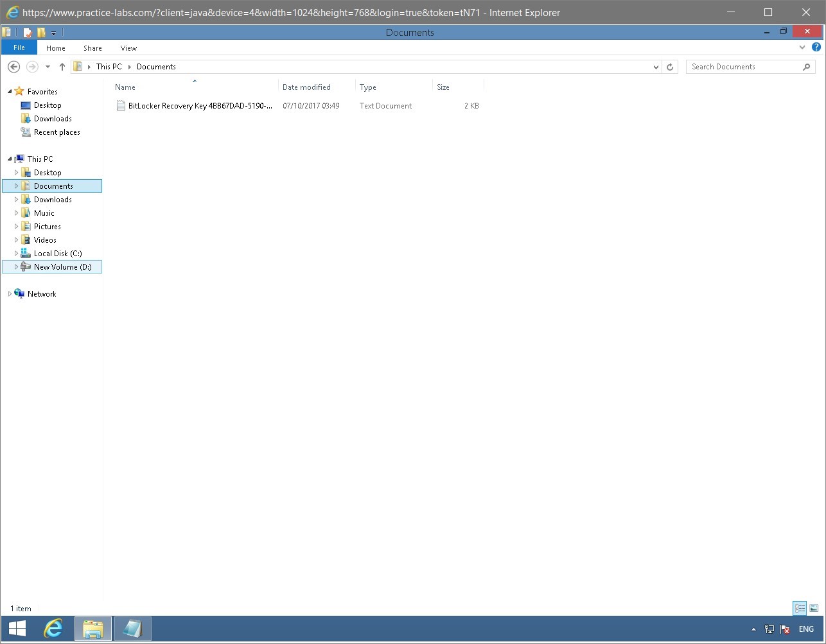The image size is (826, 644).
Task: Select Downloads under Favorites
Action: (53, 118)
